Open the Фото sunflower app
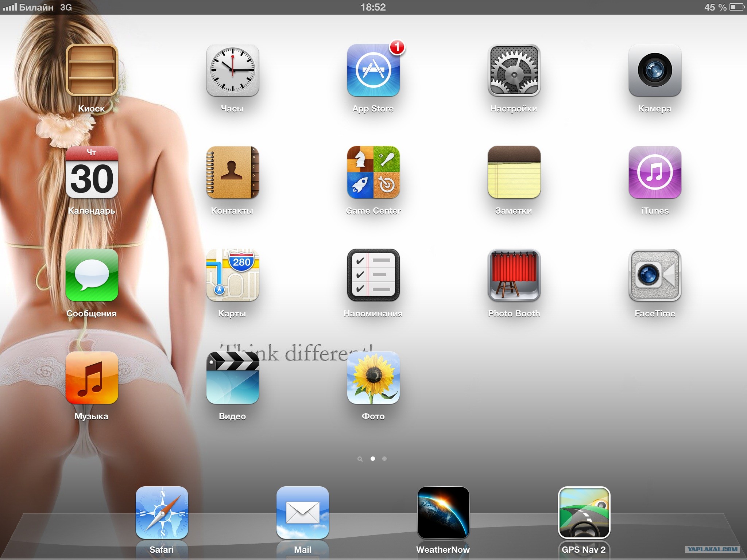This screenshot has height=560, width=747. pyautogui.click(x=373, y=378)
